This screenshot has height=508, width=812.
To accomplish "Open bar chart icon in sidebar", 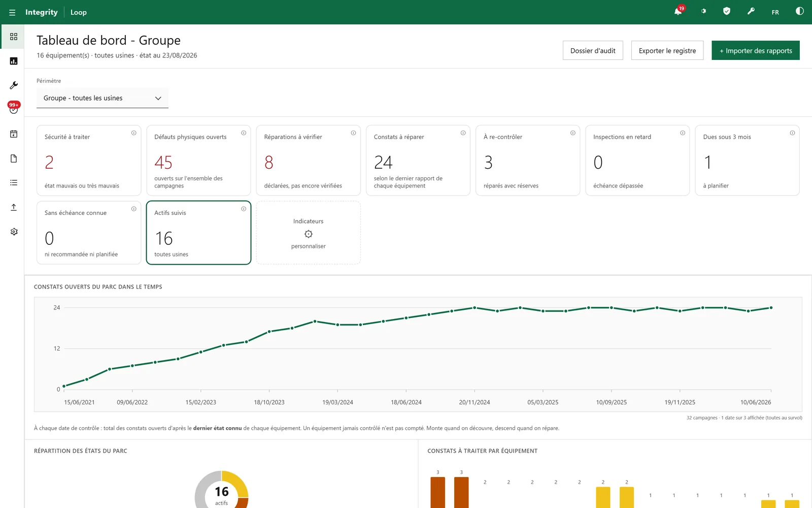I will (14, 61).
